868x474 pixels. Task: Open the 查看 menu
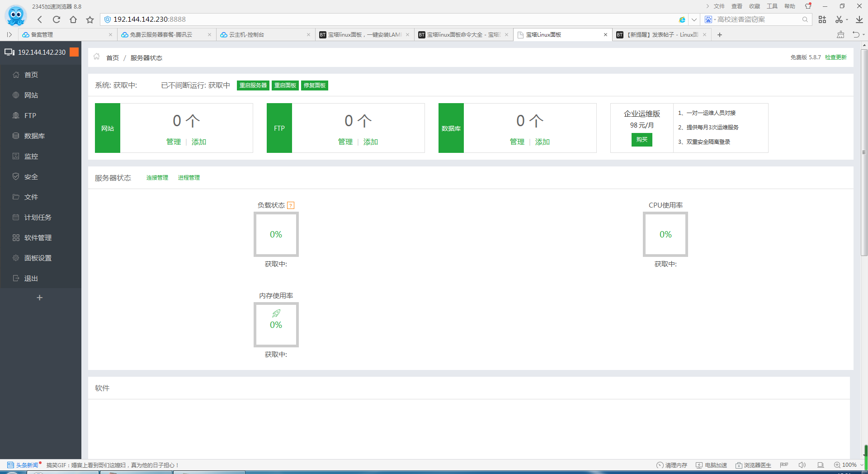[x=737, y=6]
